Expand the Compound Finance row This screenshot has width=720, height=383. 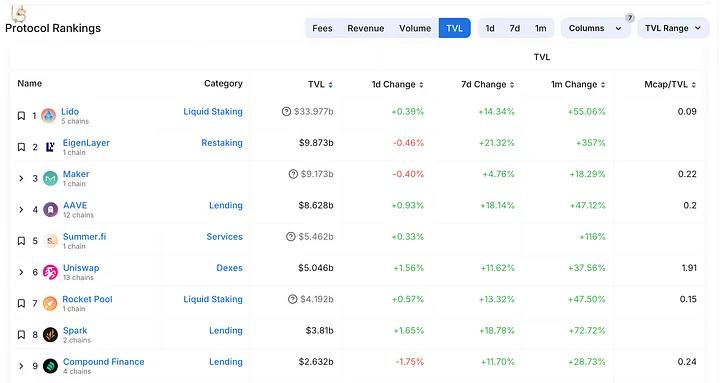pyautogui.click(x=21, y=366)
